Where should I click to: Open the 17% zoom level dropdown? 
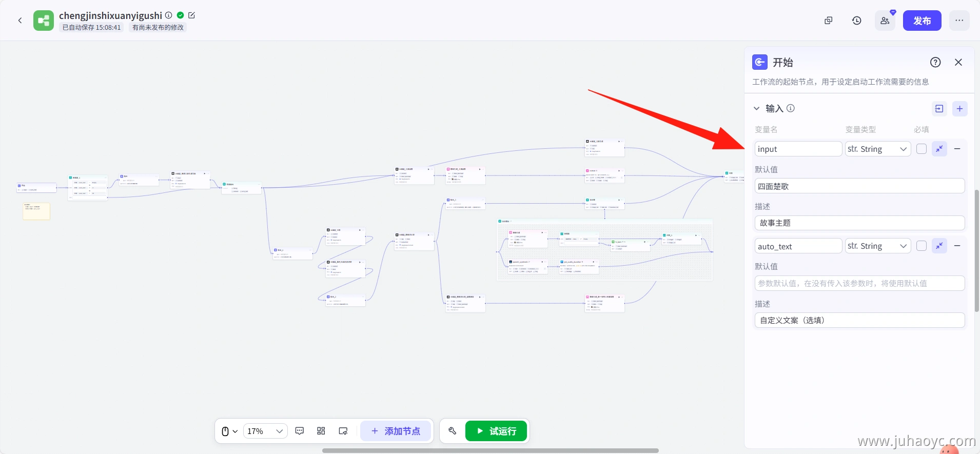pyautogui.click(x=265, y=431)
